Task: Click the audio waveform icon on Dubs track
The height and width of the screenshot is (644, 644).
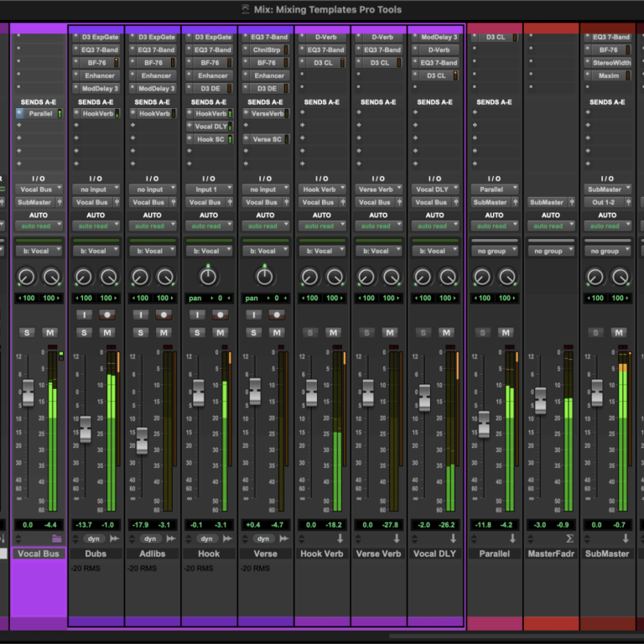Action: 115,538
